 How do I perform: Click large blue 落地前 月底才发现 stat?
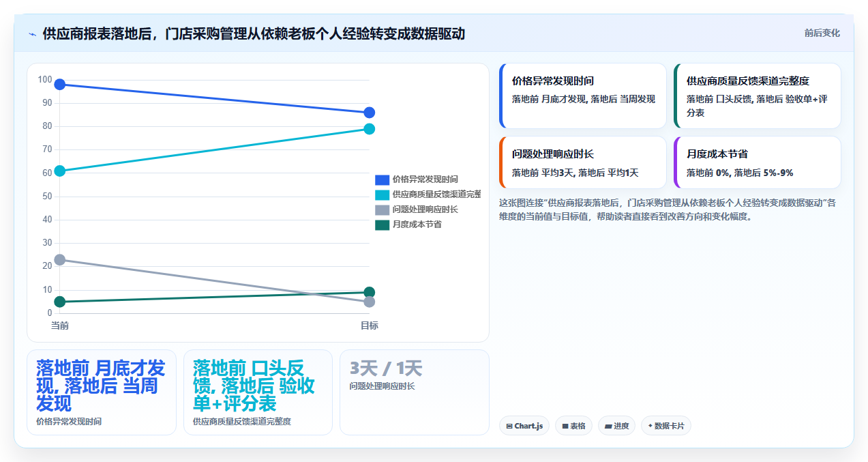101,386
